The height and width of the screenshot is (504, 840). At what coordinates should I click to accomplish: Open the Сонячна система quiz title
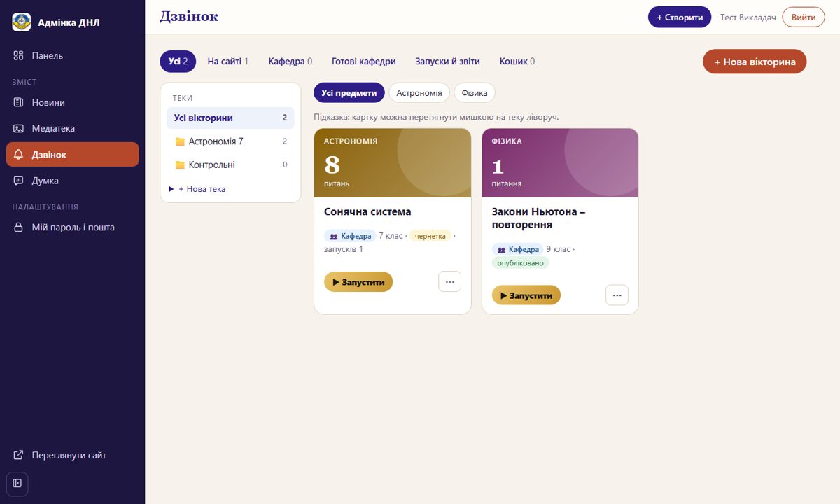pos(367,211)
